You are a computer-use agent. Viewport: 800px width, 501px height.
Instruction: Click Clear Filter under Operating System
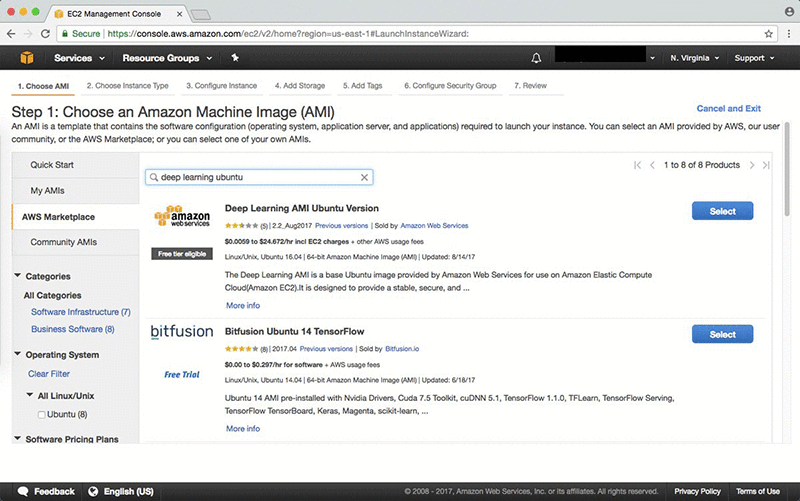pyautogui.click(x=49, y=374)
